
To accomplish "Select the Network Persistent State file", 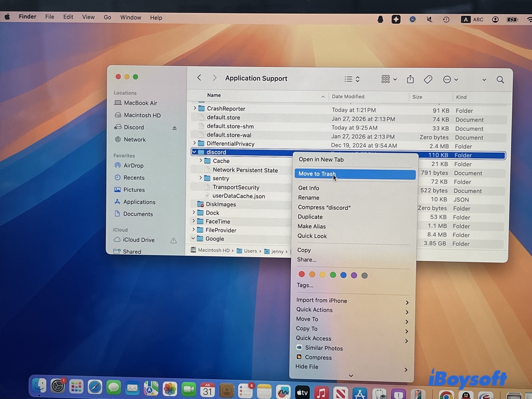I will tap(245, 170).
